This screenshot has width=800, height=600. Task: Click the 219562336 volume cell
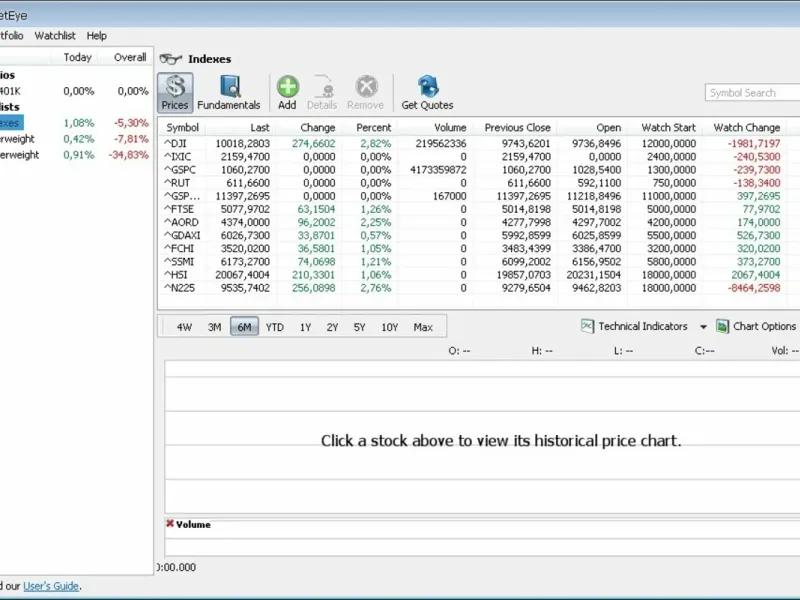[441, 143]
